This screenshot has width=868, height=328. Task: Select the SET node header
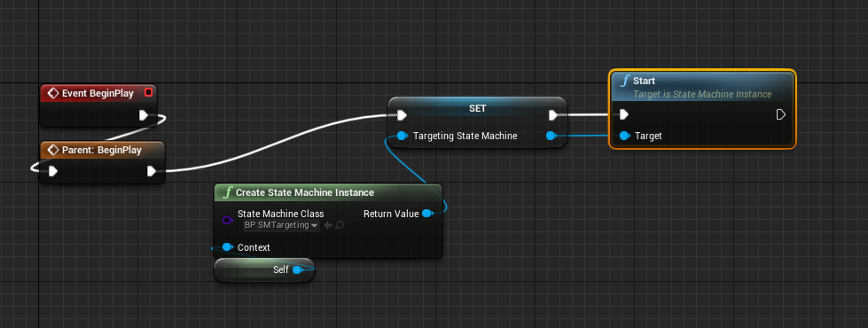pos(477,108)
